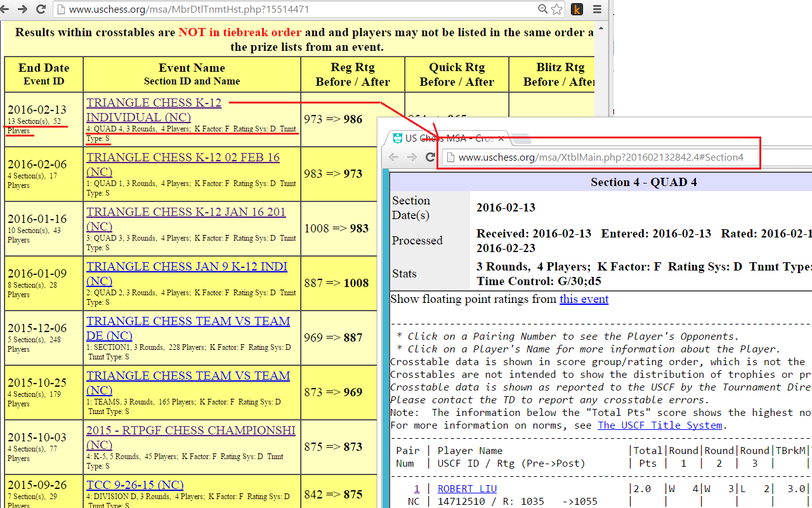Open the orange K extension icon
The image size is (812, 508).
[x=577, y=10]
